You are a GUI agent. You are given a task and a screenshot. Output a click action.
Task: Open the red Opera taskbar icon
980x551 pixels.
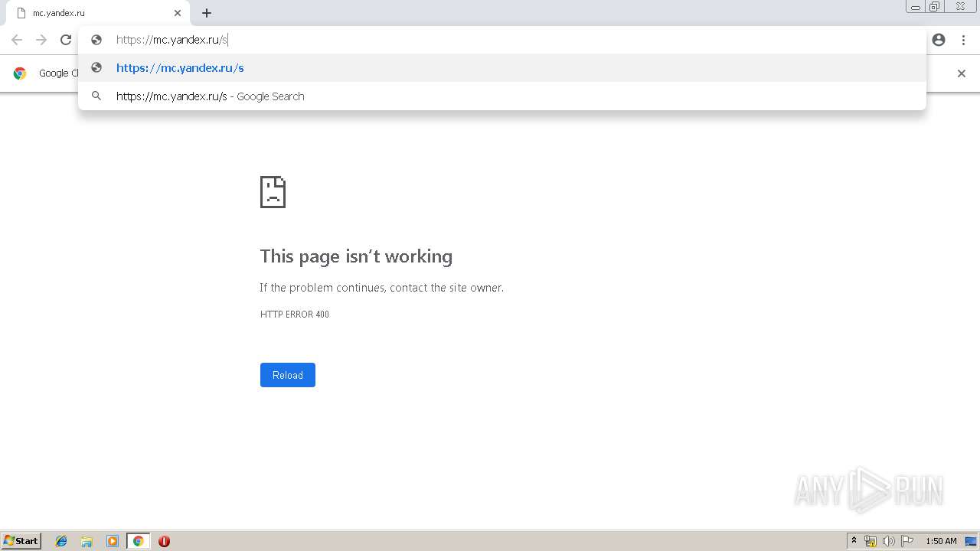pos(164,541)
